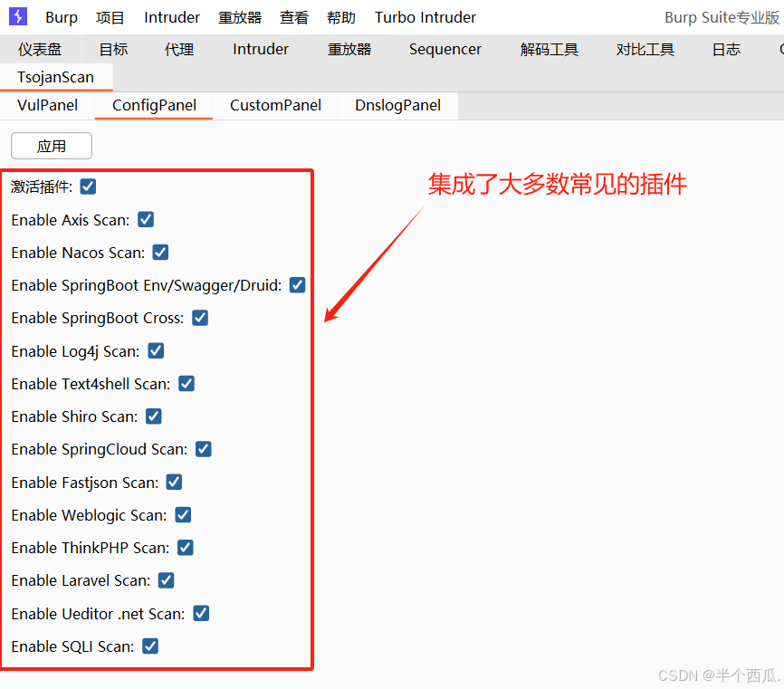Switch to the 代理 tab
This screenshot has height=689, width=784.
(x=179, y=49)
